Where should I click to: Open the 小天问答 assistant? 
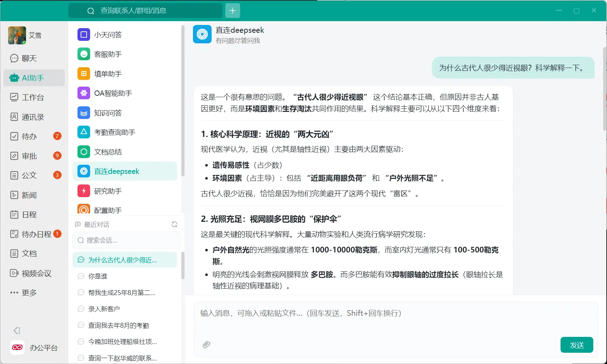click(x=125, y=34)
